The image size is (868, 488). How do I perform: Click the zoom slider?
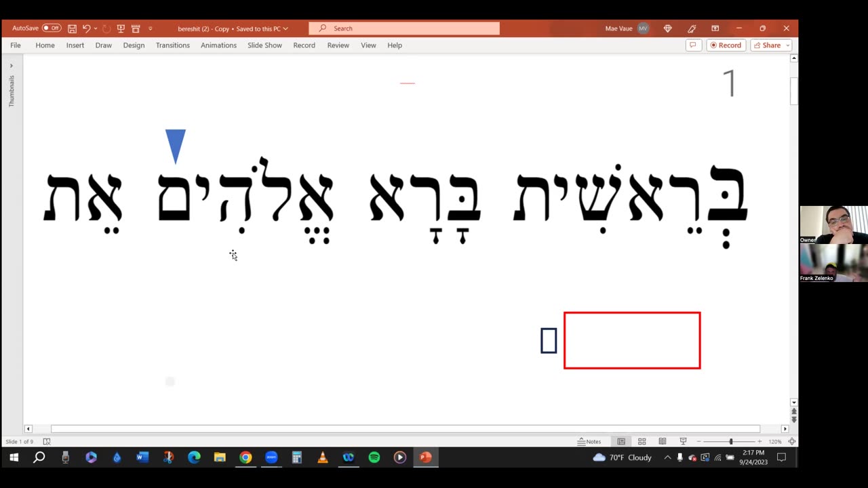(730, 441)
